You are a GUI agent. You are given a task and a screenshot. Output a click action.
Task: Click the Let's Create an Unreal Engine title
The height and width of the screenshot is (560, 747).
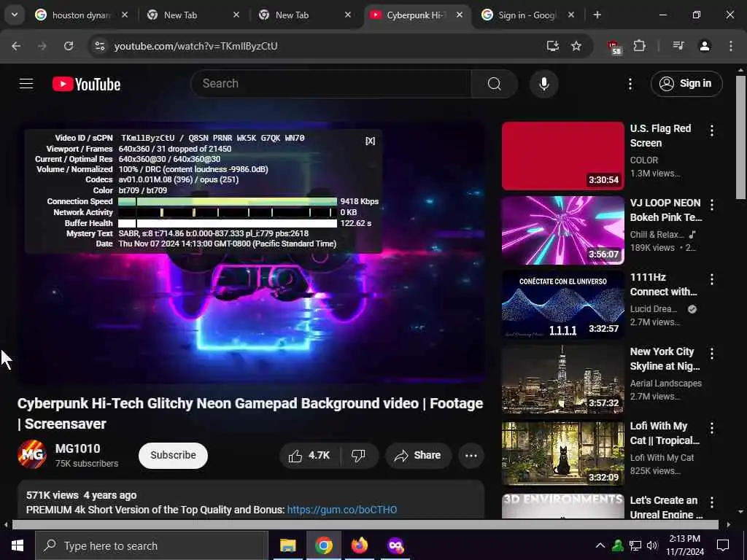coord(666,507)
